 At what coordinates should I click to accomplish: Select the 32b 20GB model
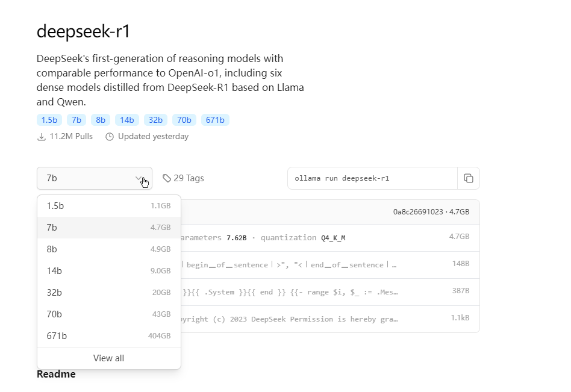click(109, 293)
